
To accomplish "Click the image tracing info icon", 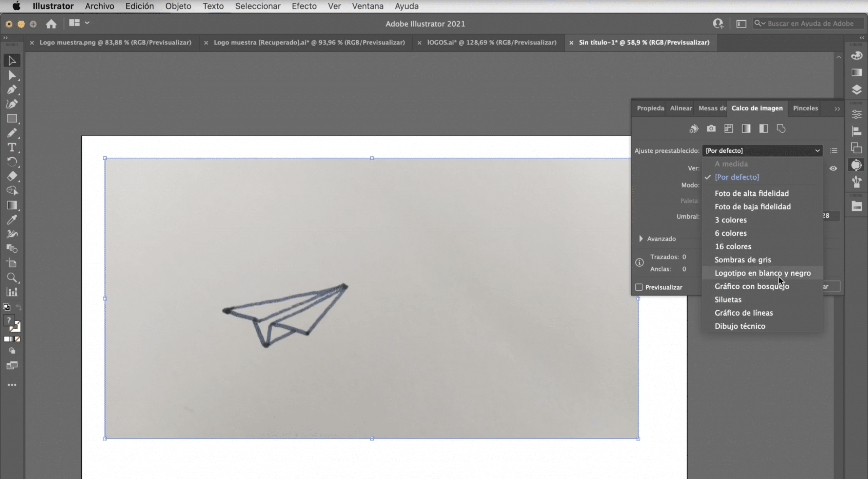I will 639,263.
